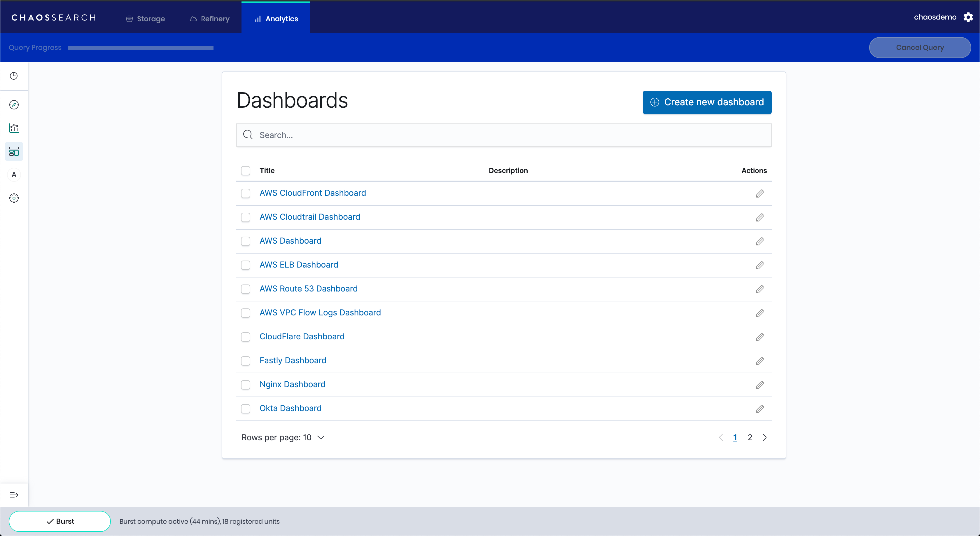Open account settings gear next to chaosdemo
This screenshot has width=980, height=536.
(x=968, y=17)
